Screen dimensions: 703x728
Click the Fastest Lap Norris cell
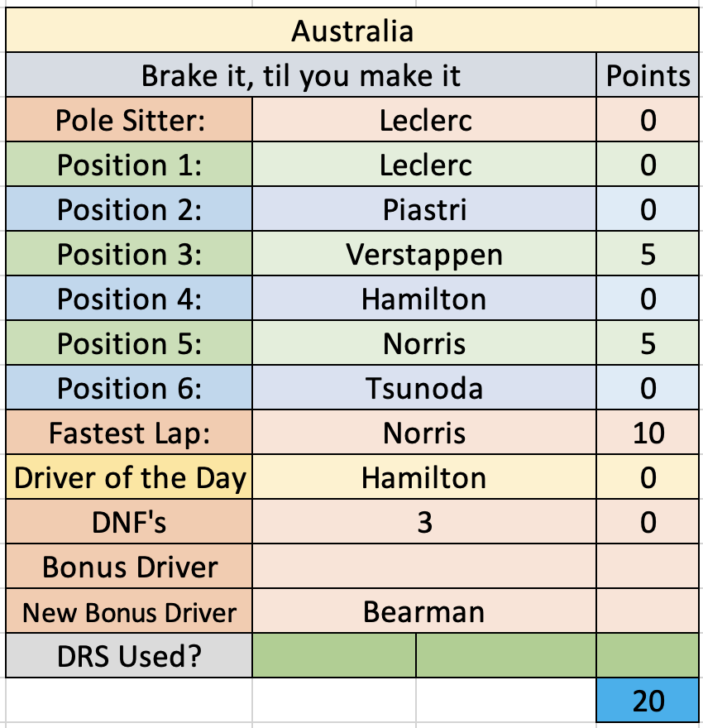pyautogui.click(x=424, y=432)
